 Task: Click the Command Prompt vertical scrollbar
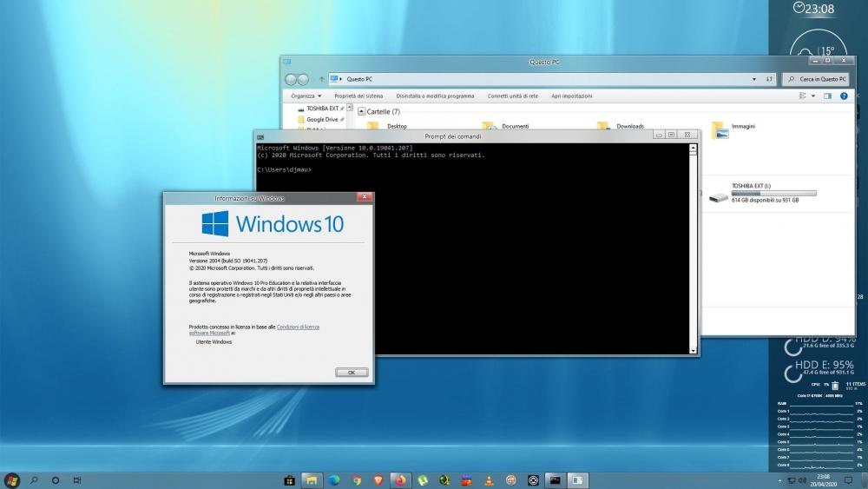click(x=693, y=248)
